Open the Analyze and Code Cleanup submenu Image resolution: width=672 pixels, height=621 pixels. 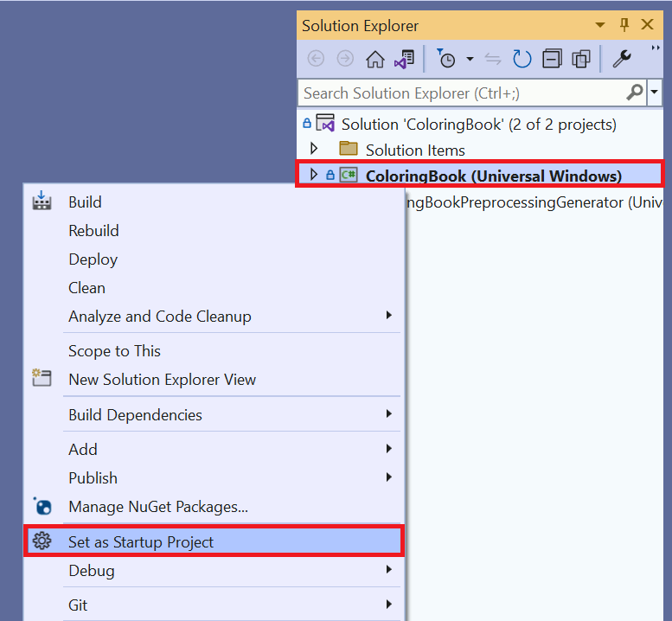[x=160, y=317]
